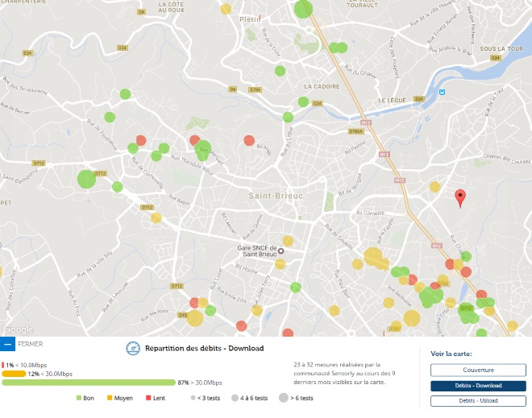Click the Google logo on the map

[18, 329]
